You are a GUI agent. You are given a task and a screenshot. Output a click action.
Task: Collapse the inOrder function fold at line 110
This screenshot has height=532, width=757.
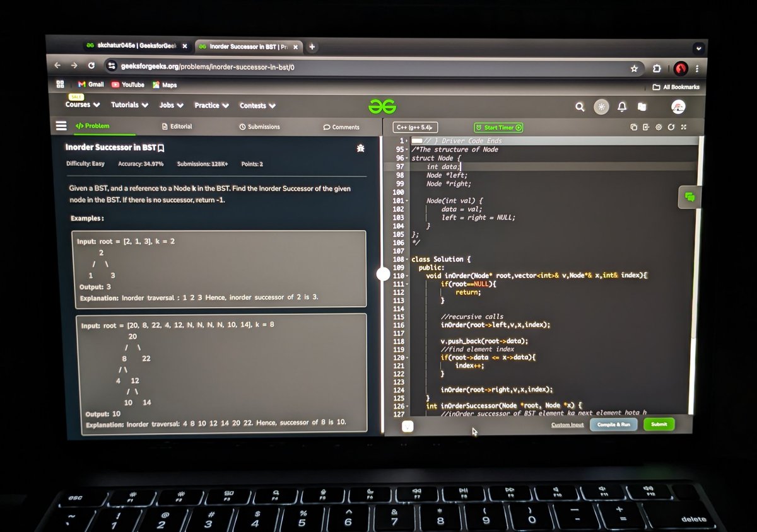(x=408, y=276)
